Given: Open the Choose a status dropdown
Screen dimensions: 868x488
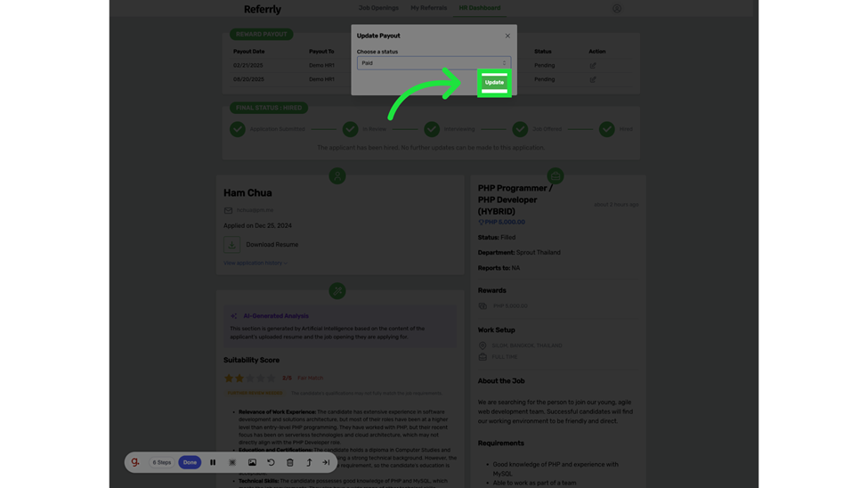Looking at the screenshot, I should coord(434,63).
